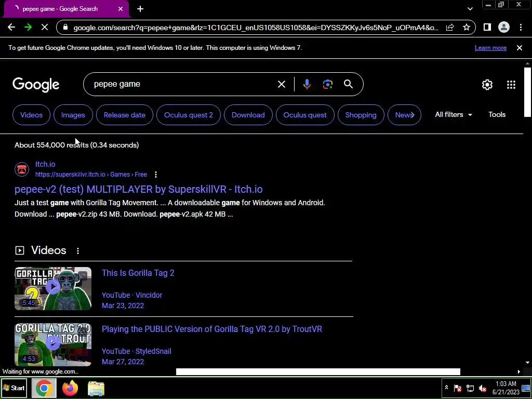Viewport: 532px width, 399px height.
Task: Click muted volume tray icon
Action: pyautogui.click(x=483, y=388)
